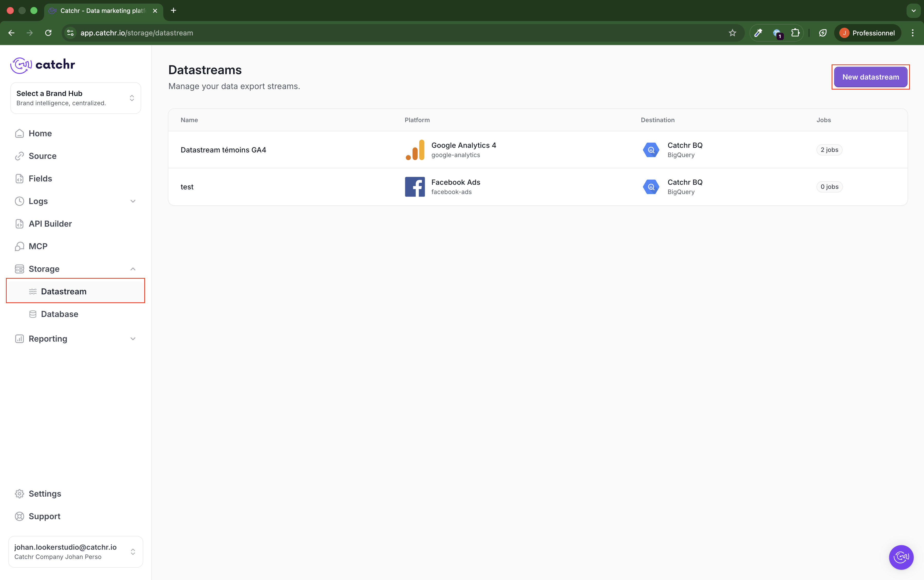This screenshot has width=924, height=580.
Task: Expand the Logs menu chevron
Action: point(133,201)
